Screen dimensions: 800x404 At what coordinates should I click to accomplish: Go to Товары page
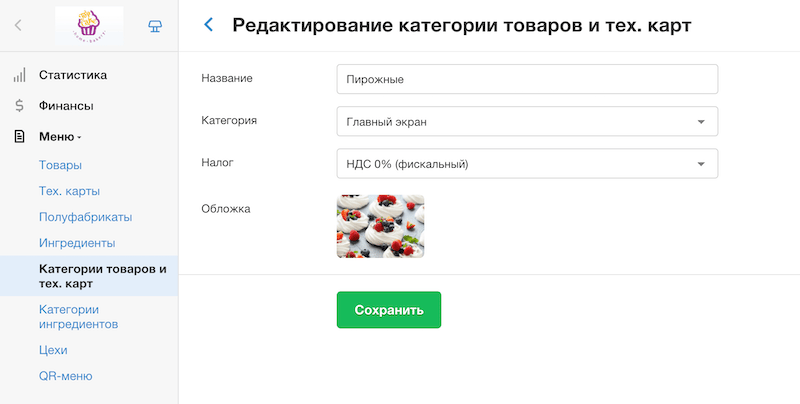point(60,165)
